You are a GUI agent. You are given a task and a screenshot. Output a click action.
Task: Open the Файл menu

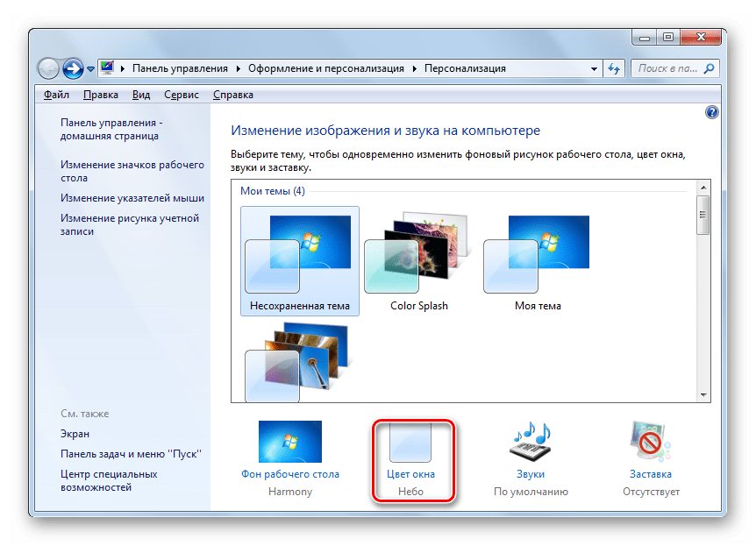pyautogui.click(x=56, y=95)
